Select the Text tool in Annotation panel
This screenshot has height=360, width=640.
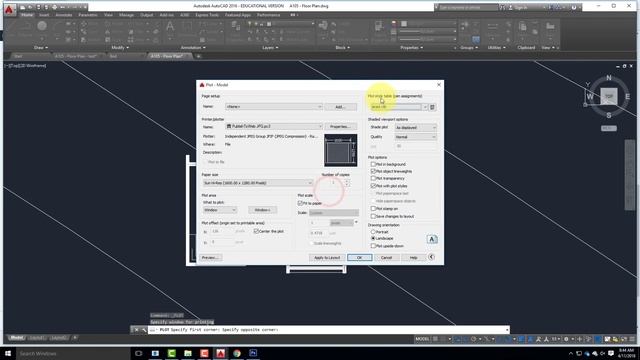coord(170,28)
